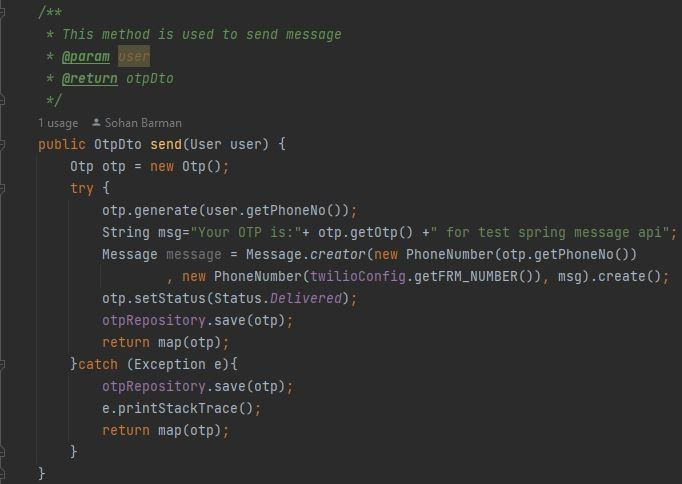
Task: Click the Sohan Barman author hint
Action: click(x=143, y=123)
